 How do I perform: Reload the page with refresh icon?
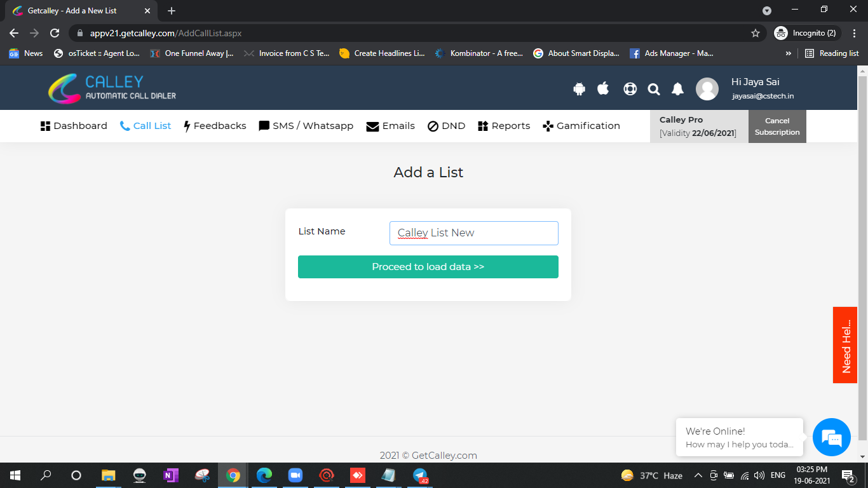(x=55, y=33)
